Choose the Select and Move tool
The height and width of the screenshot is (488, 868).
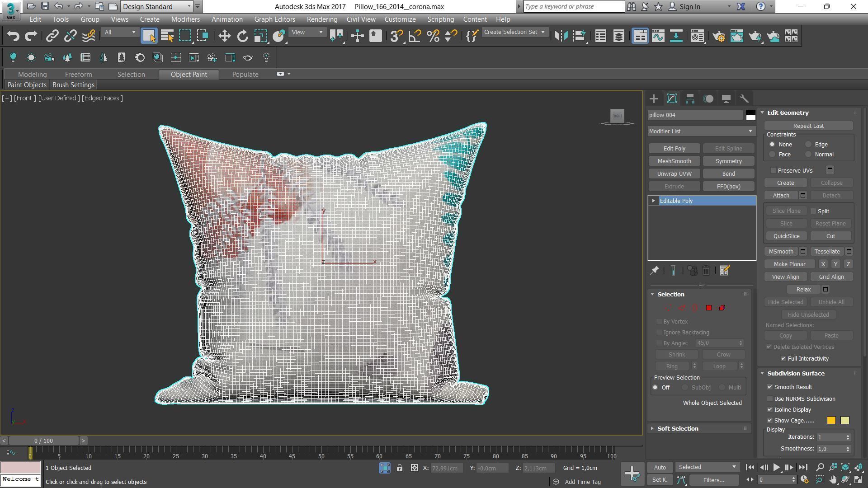tap(224, 36)
